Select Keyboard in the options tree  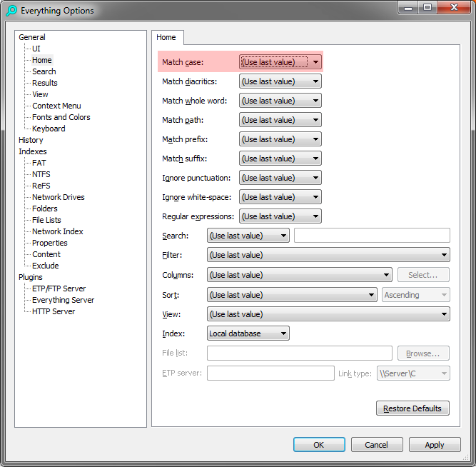tap(49, 129)
